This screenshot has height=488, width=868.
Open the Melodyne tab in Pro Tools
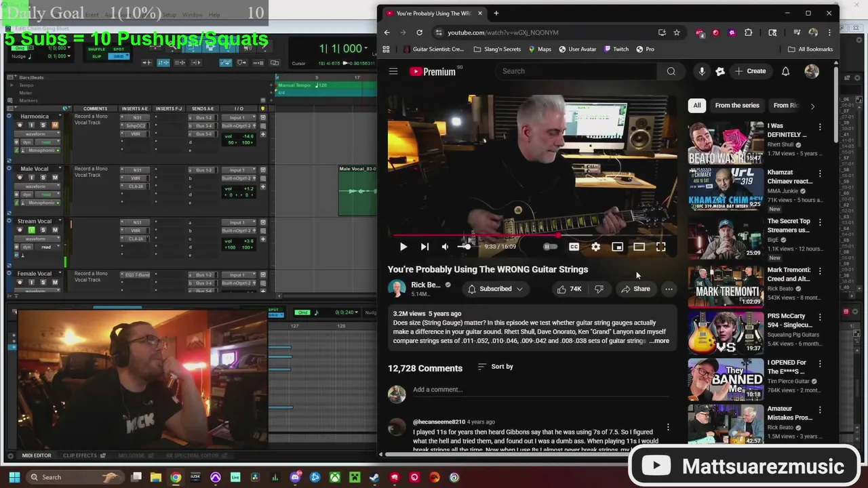pos(132,455)
